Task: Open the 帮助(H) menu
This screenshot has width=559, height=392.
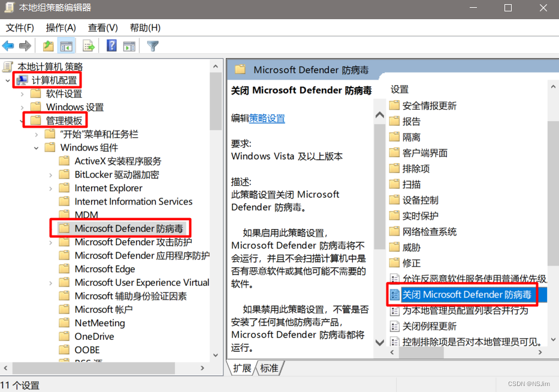Action: [x=145, y=28]
